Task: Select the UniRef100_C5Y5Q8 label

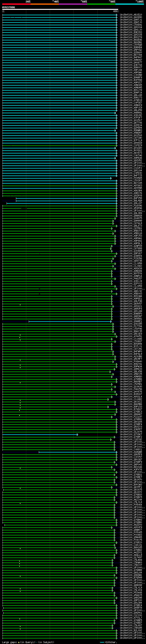Action: coord(131,45)
